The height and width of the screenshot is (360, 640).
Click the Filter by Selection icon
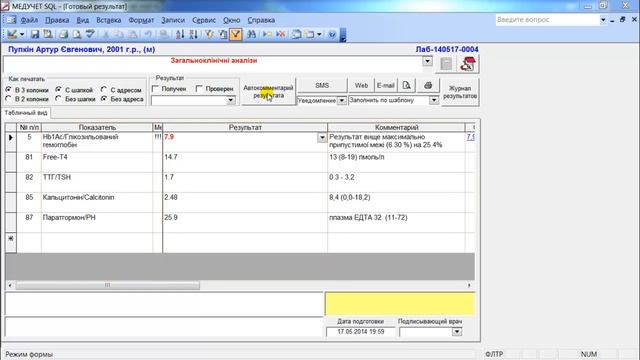209,35
